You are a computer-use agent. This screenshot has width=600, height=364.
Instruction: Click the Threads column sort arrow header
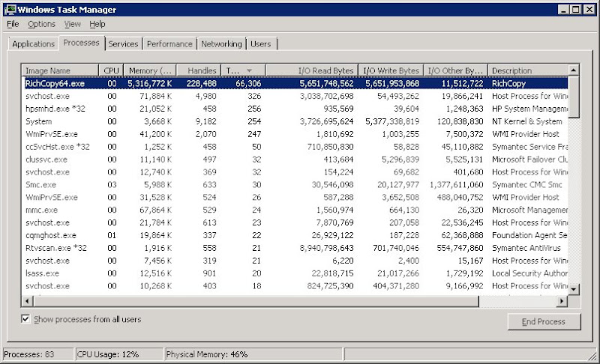(243, 70)
